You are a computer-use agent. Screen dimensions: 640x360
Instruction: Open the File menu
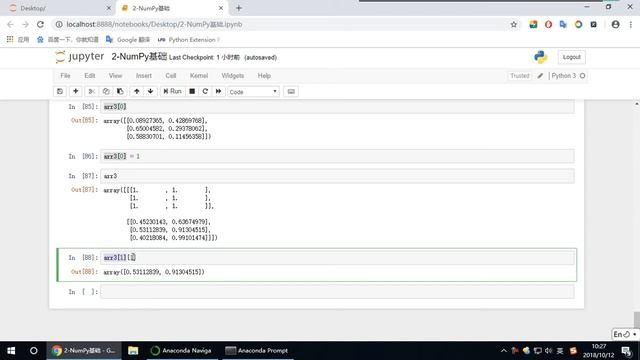coord(65,76)
